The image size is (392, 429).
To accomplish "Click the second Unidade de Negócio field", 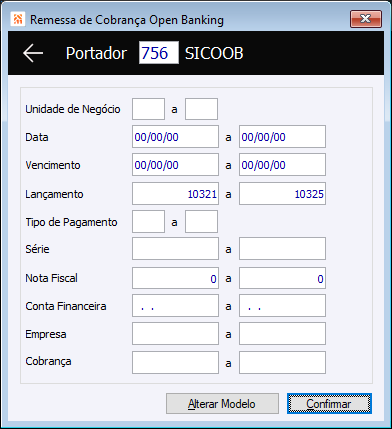I will [201, 109].
